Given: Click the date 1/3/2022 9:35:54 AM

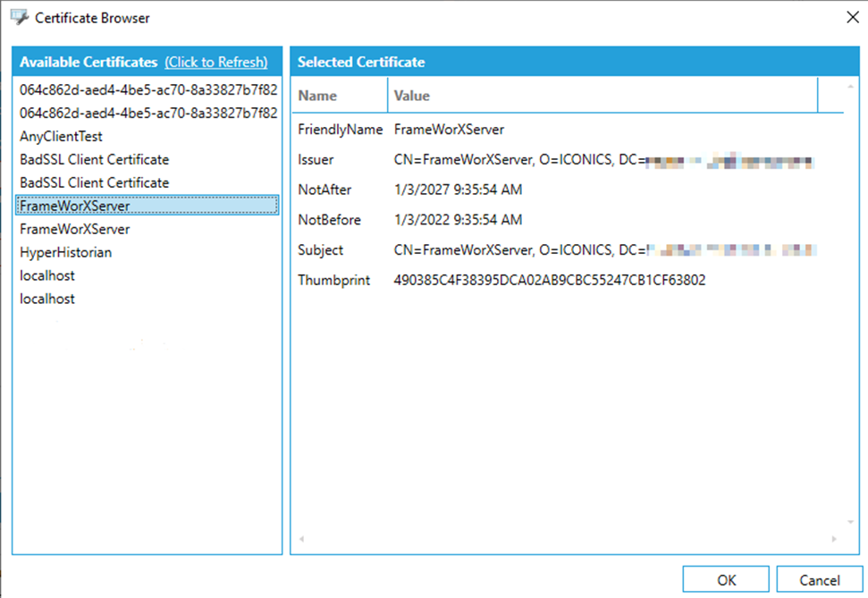Looking at the screenshot, I should point(458,220).
